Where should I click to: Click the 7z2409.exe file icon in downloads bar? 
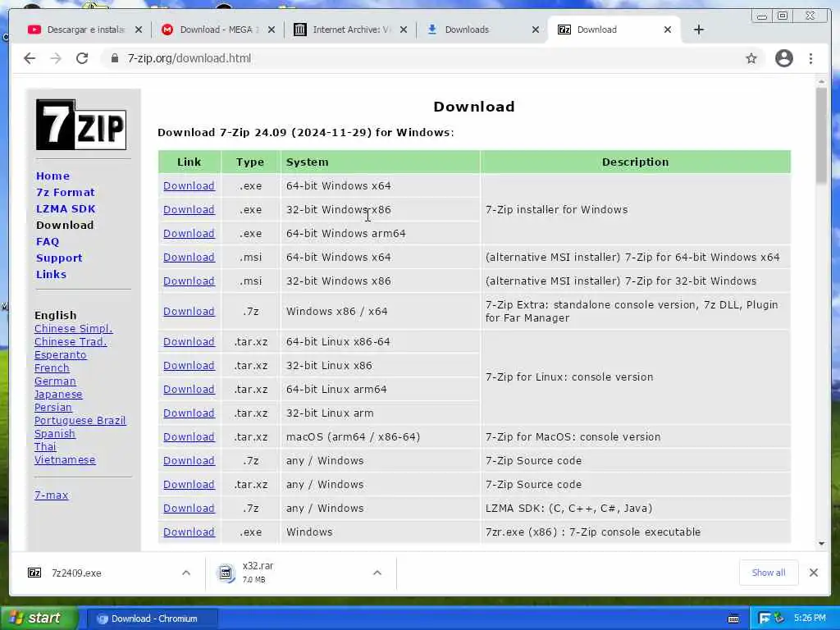(x=34, y=573)
